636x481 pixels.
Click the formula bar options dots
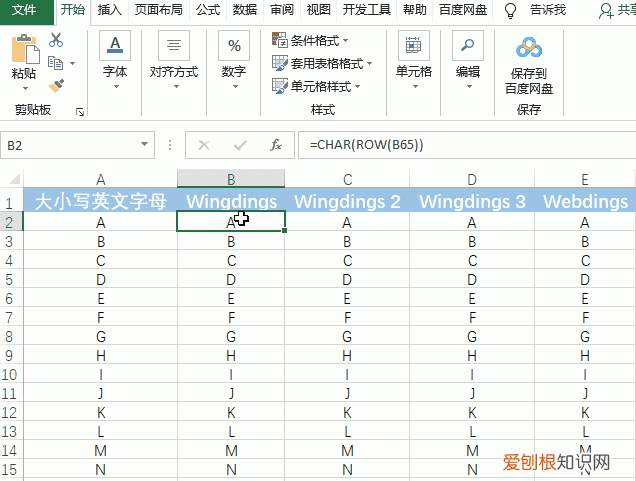pyautogui.click(x=170, y=145)
